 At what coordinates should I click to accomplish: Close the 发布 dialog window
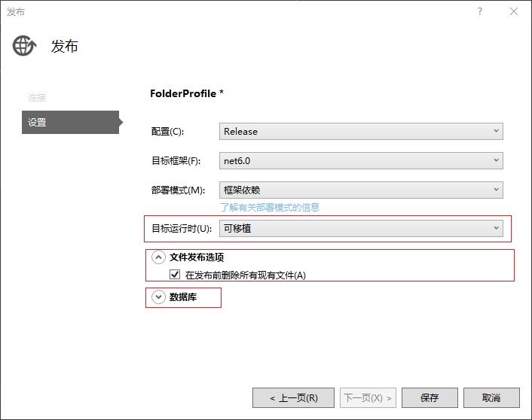(x=514, y=11)
